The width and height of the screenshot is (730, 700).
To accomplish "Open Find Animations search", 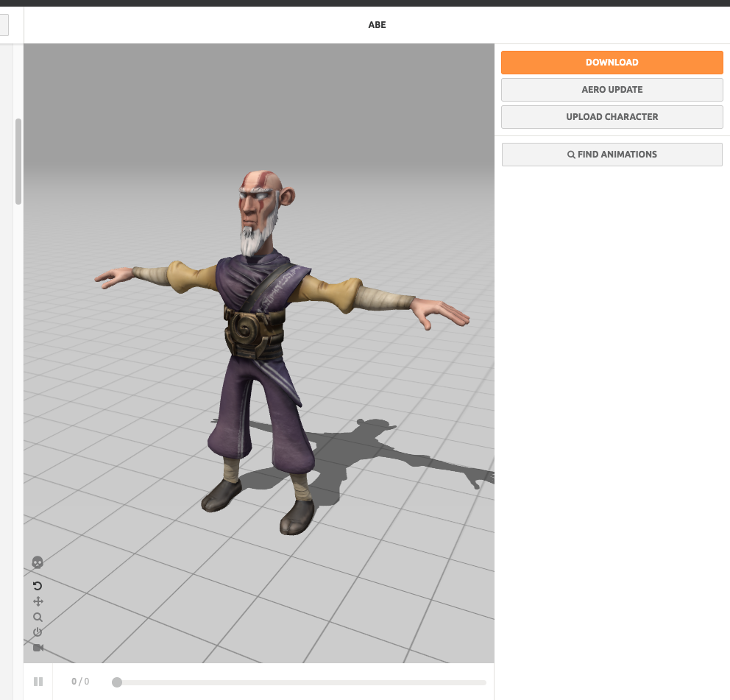I will tap(612, 155).
